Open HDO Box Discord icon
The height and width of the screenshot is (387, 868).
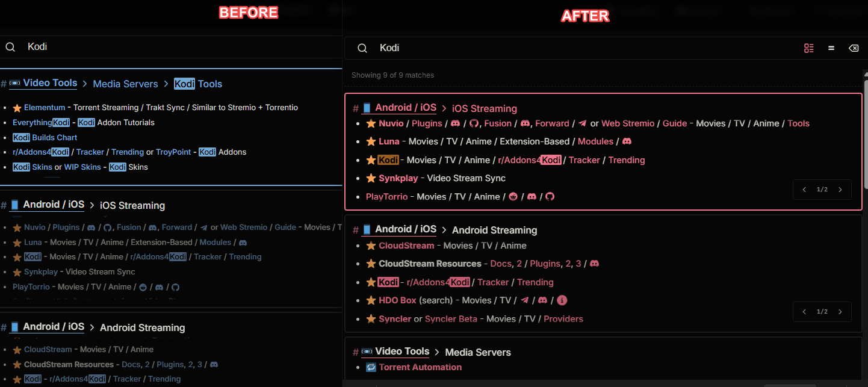coord(542,300)
